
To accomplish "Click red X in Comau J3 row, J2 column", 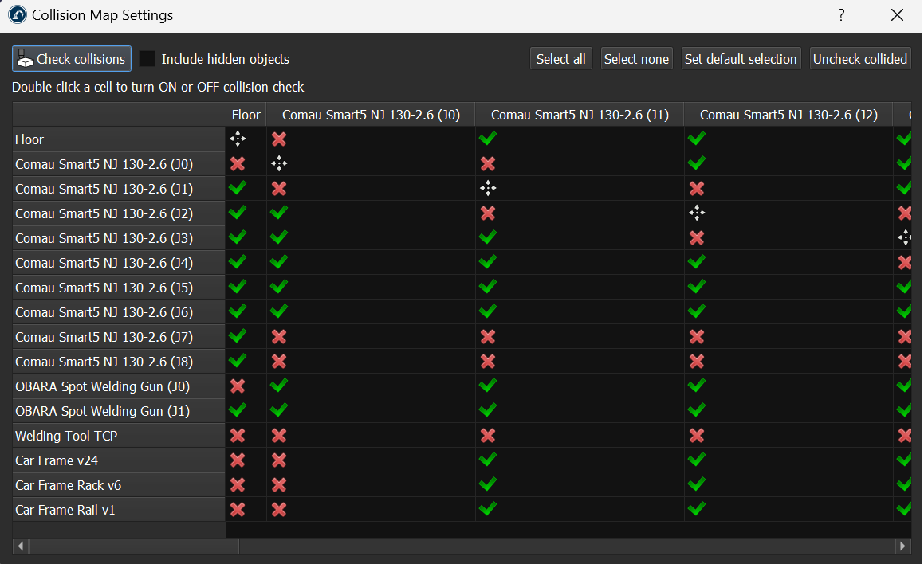I will tap(697, 238).
